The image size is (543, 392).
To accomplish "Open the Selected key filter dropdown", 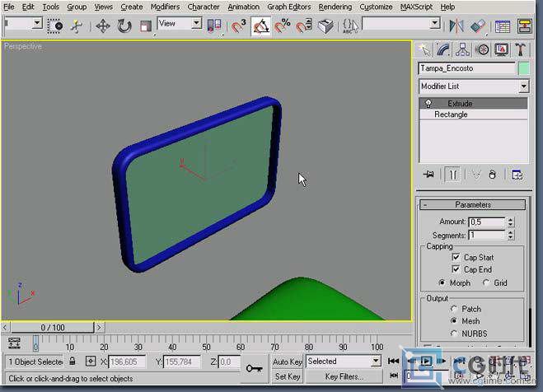I will pos(344,362).
